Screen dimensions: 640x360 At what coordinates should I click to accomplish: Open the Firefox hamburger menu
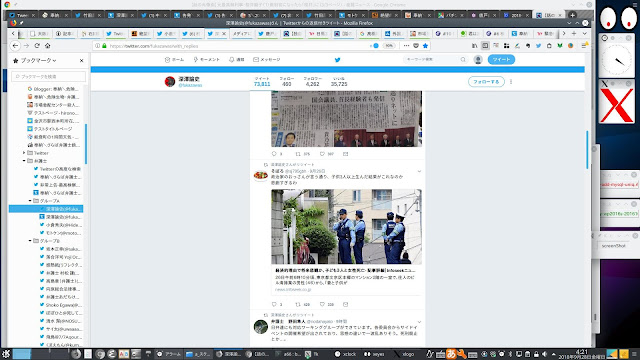pyautogui.click(x=584, y=46)
